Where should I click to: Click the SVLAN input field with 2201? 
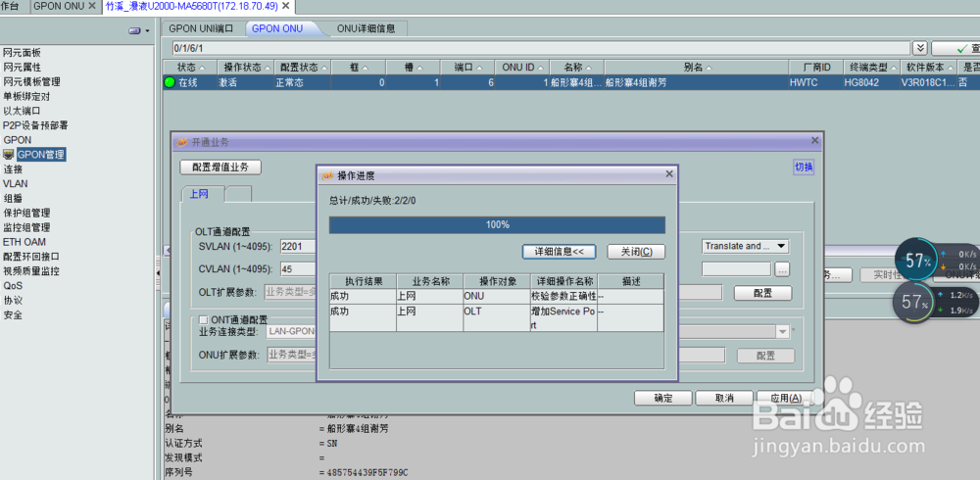[298, 246]
